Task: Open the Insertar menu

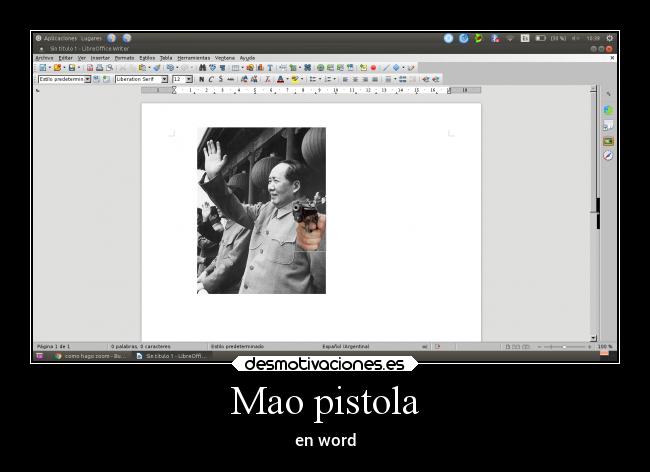Action: pyautogui.click(x=100, y=58)
